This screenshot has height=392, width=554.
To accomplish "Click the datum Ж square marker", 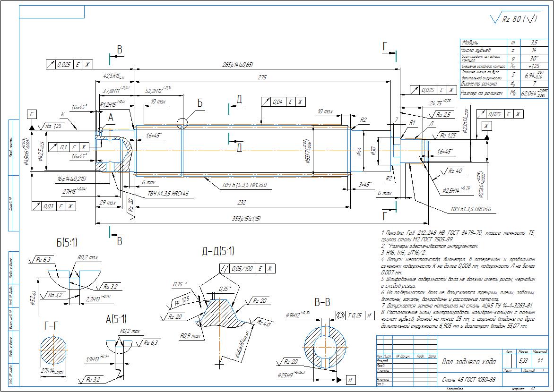I will [486, 126].
